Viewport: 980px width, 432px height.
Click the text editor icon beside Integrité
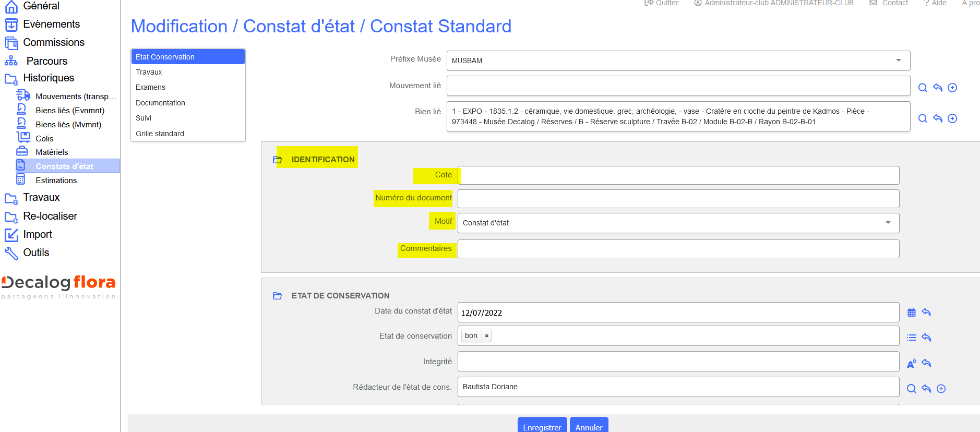tap(912, 364)
